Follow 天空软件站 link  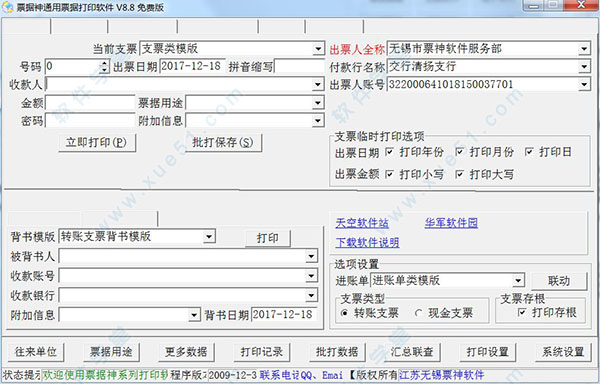pos(362,223)
